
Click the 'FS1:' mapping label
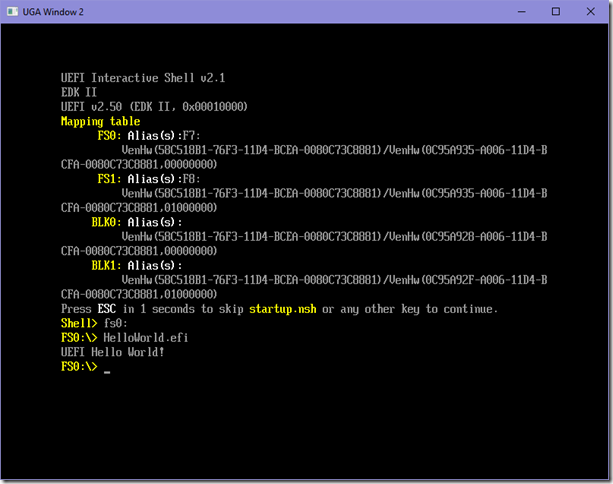pyautogui.click(x=109, y=179)
